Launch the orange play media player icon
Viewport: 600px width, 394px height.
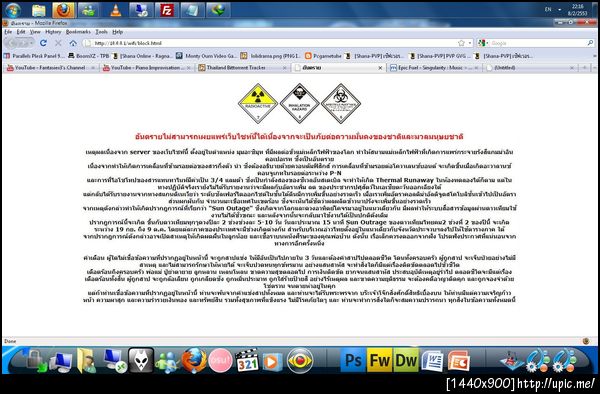click(x=272, y=361)
